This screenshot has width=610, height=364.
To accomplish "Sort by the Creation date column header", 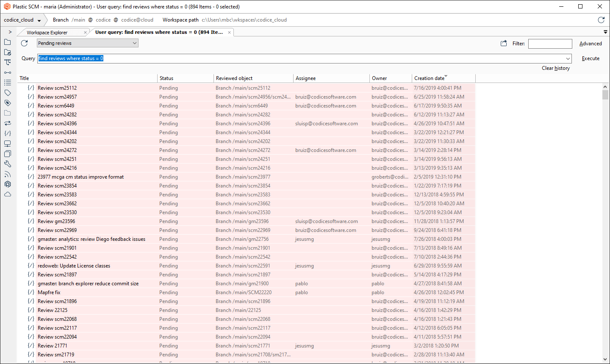I will [x=429, y=78].
